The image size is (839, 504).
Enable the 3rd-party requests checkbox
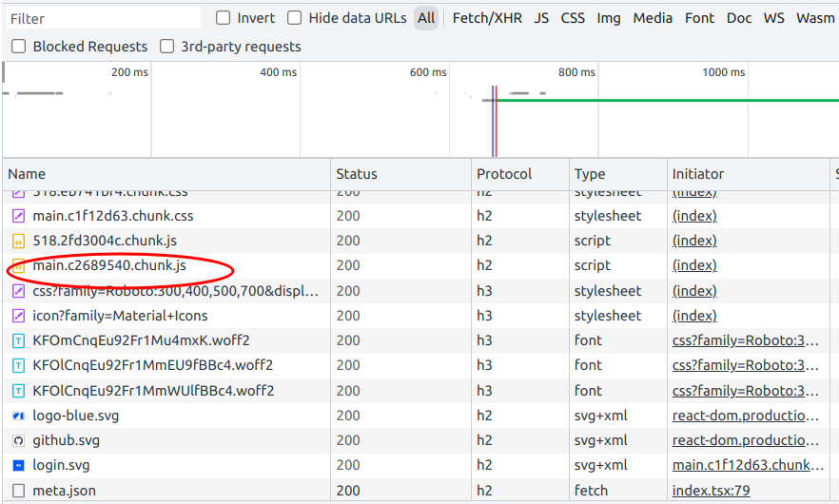167,47
